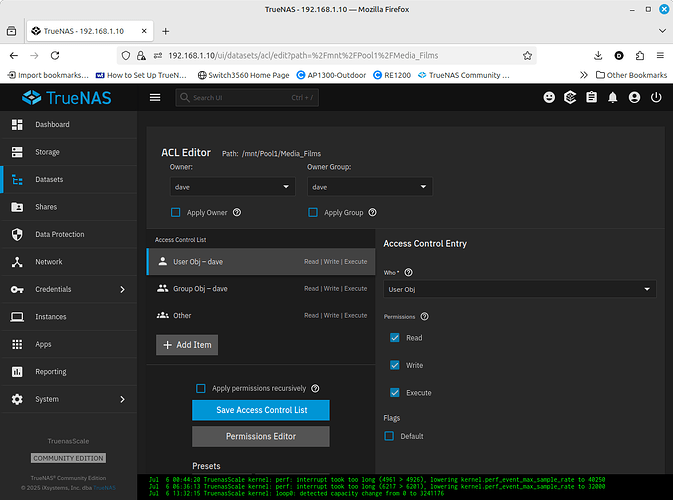Open the Permissions Editor button

click(x=261, y=436)
